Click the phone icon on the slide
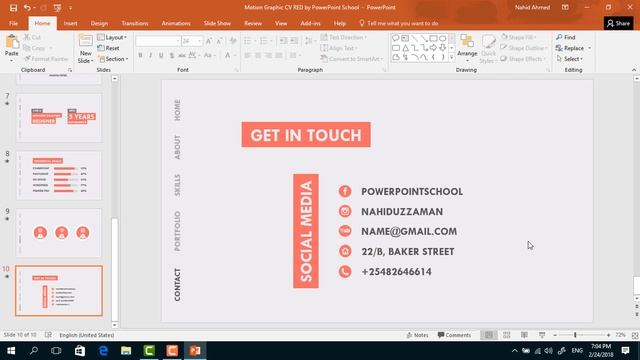The height and width of the screenshot is (360, 640). (345, 271)
